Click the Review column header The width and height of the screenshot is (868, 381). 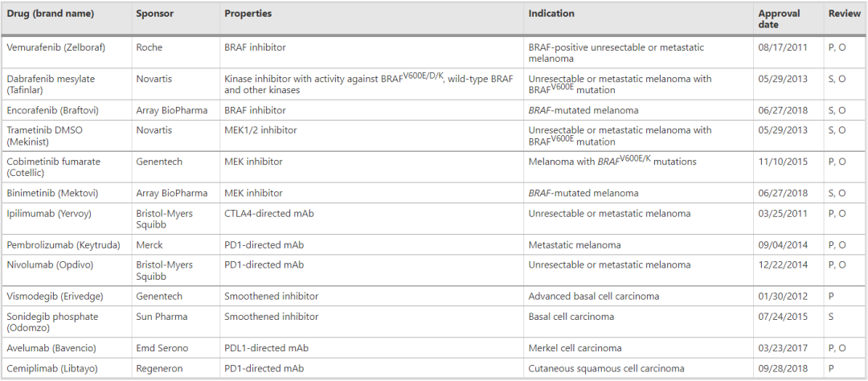844,14
